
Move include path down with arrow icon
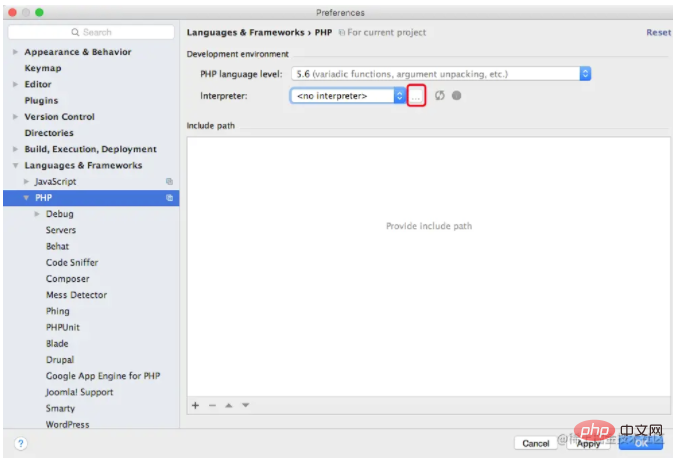[x=246, y=405]
